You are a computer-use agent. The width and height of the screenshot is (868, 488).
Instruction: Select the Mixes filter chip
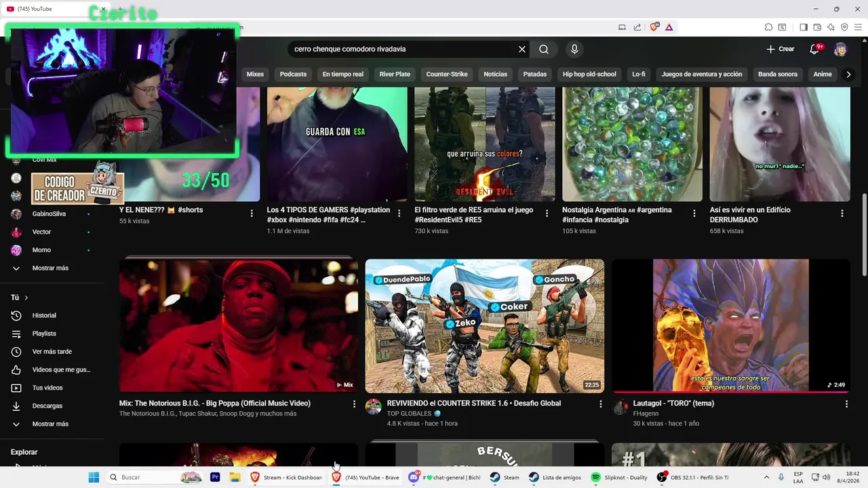(x=255, y=74)
